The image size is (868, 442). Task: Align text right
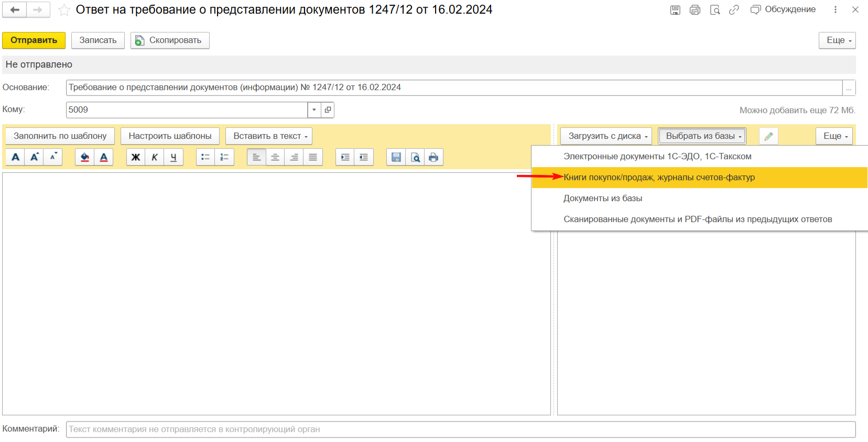click(294, 157)
